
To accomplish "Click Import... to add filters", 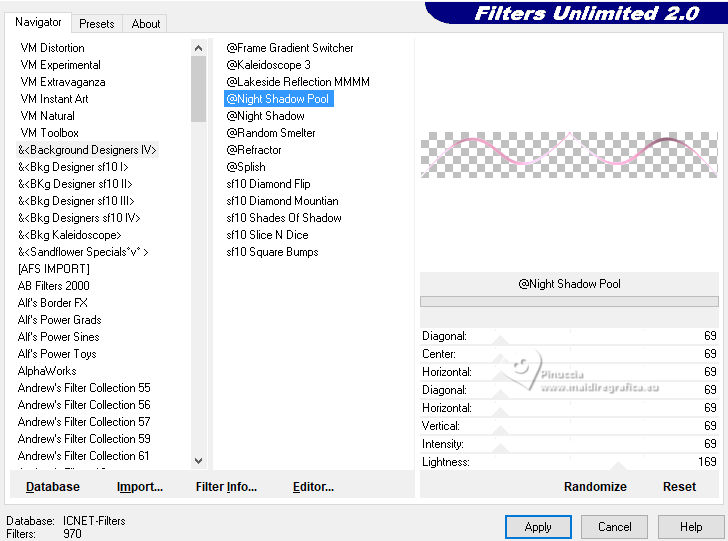I will (140, 487).
